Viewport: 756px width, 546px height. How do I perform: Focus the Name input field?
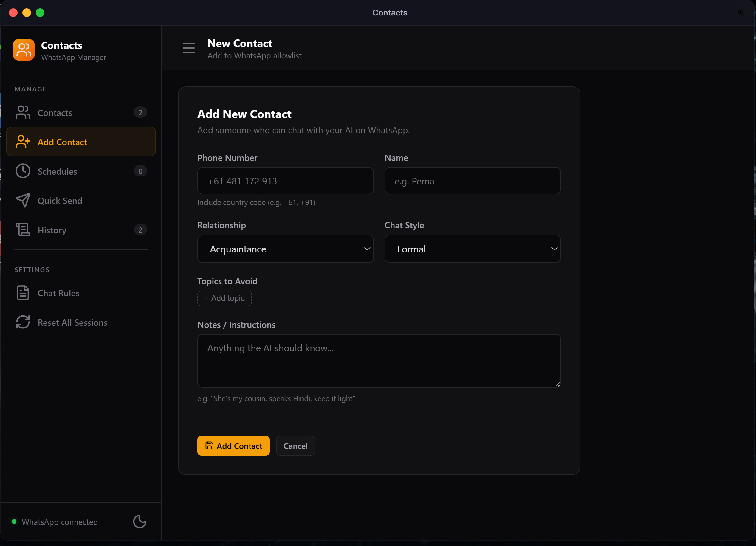(x=472, y=181)
